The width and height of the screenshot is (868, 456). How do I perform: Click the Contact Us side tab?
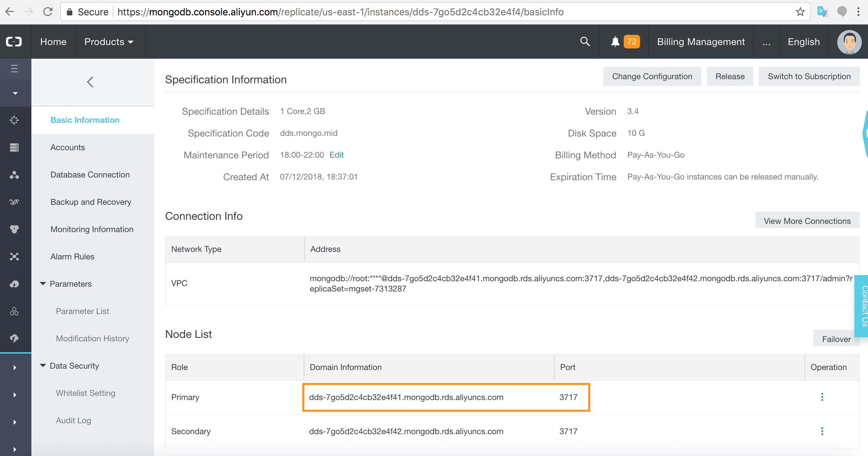pyautogui.click(x=862, y=306)
